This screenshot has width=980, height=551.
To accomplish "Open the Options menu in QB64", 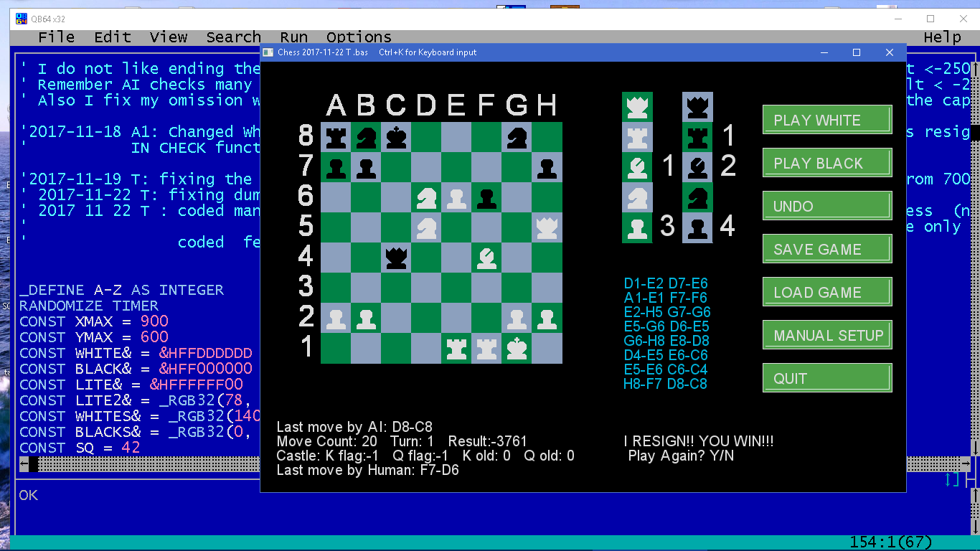I will (x=359, y=37).
